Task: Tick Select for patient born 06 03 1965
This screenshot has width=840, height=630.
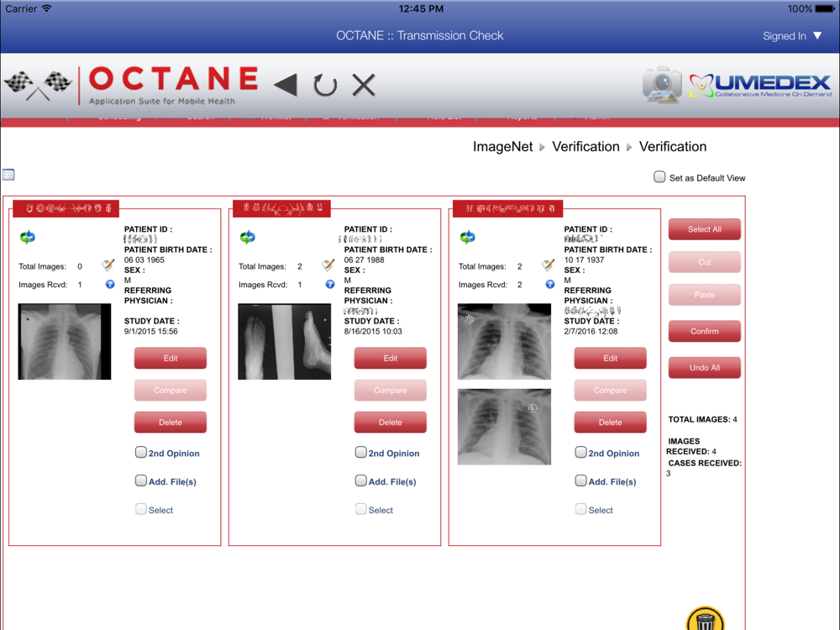Action: [141, 509]
